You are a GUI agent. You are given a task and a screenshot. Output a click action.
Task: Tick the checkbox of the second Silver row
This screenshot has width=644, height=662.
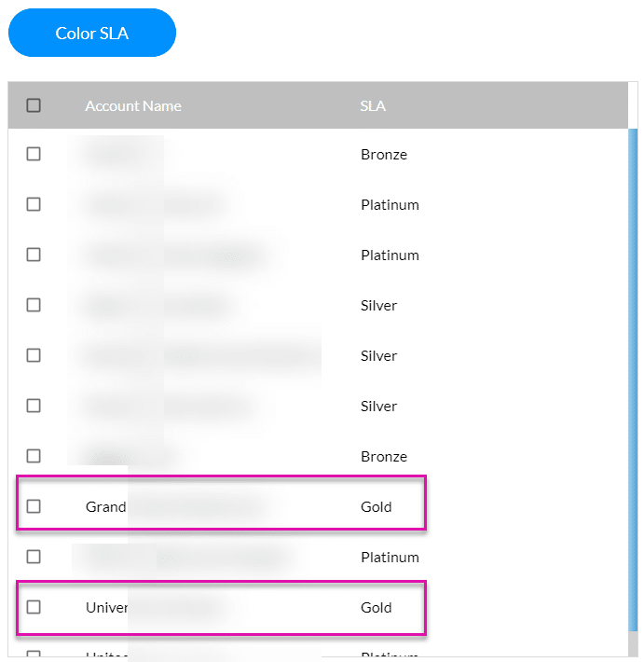coord(34,355)
